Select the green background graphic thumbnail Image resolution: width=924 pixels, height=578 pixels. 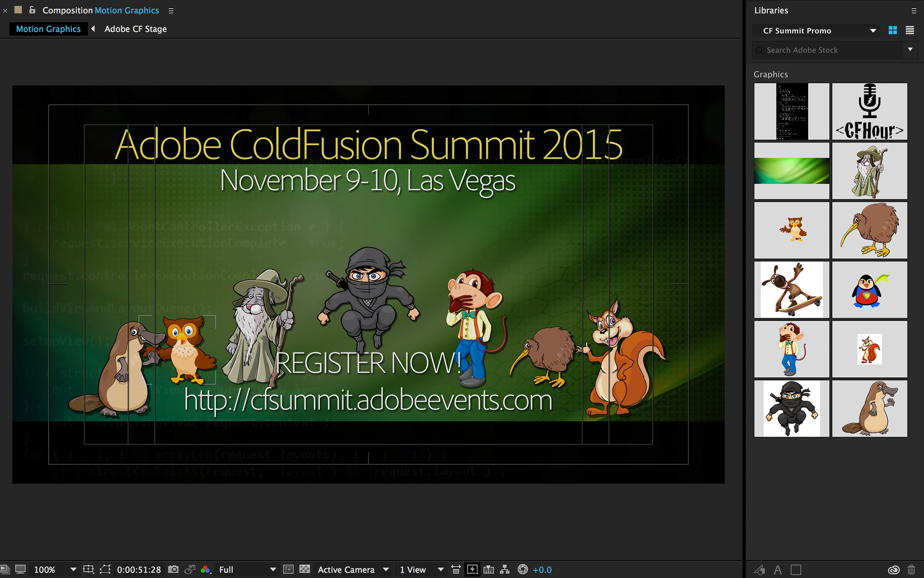(x=792, y=171)
